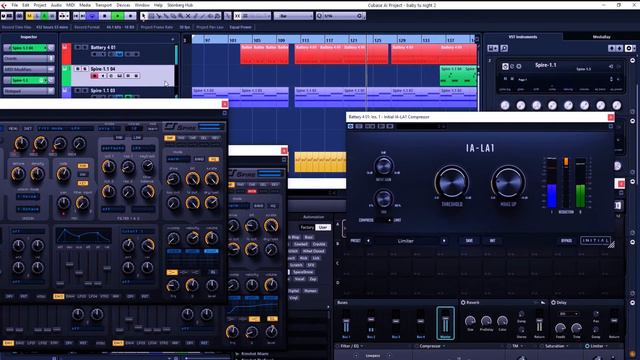
Task: Click the IA-LA1 BYPASS button
Action: [x=567, y=241]
